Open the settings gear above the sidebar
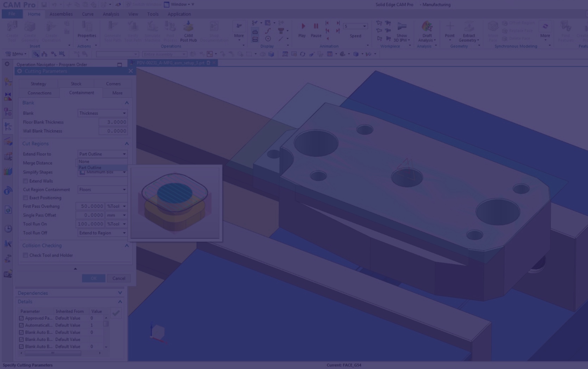The height and width of the screenshot is (369, 588). pyautogui.click(x=7, y=64)
